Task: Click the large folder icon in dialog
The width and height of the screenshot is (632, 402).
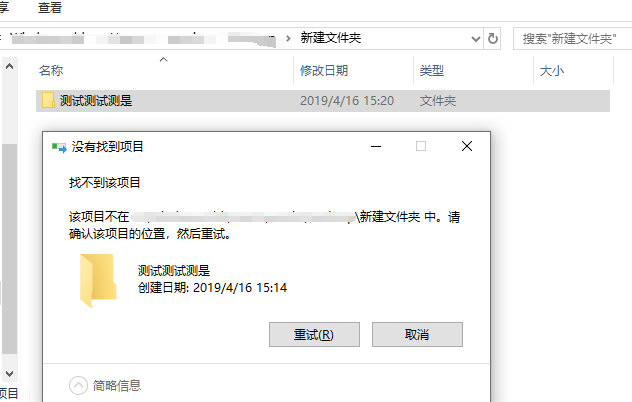Action: [x=98, y=280]
